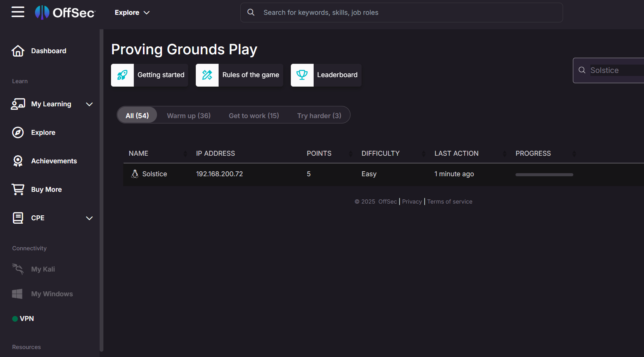Click the sidebar vertical scrollbar
The height and width of the screenshot is (357, 644).
(102, 190)
